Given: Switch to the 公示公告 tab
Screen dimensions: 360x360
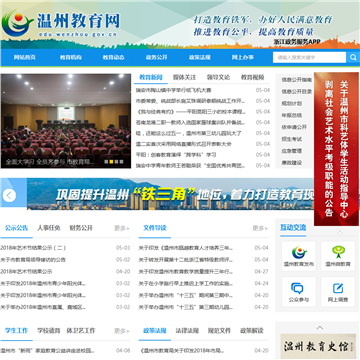Looking at the screenshot, I should (x=16, y=228).
